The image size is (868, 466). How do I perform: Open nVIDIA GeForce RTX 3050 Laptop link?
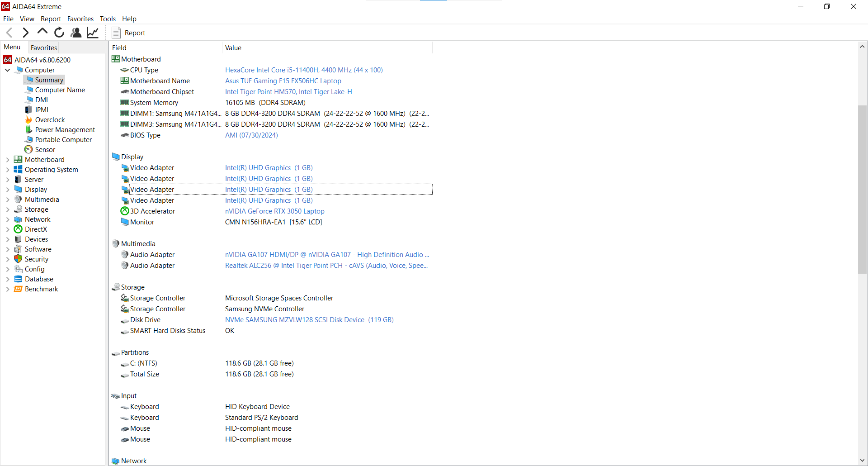click(x=275, y=211)
